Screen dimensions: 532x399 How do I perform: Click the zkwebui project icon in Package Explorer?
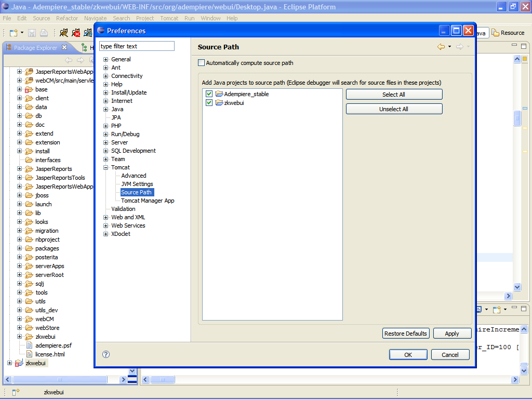19,363
